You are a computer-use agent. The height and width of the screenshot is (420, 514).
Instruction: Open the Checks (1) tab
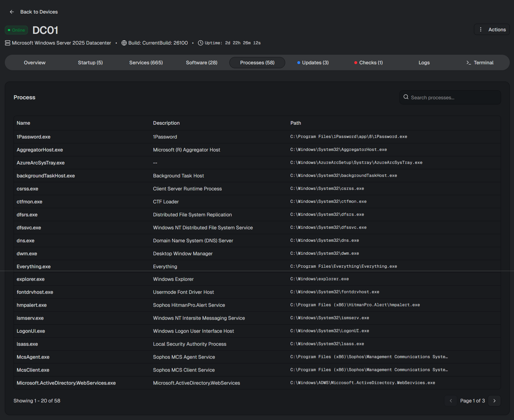(x=368, y=63)
